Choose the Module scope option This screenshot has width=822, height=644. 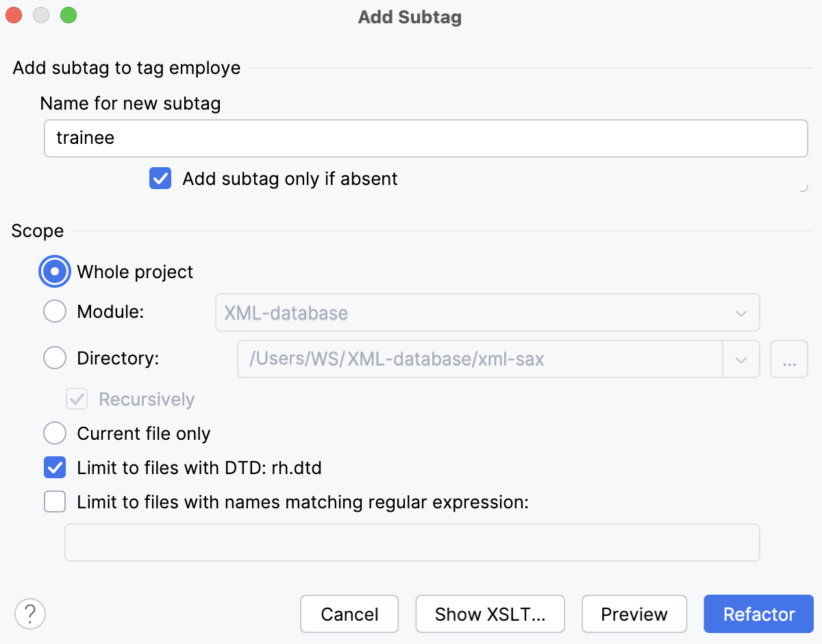click(54, 311)
